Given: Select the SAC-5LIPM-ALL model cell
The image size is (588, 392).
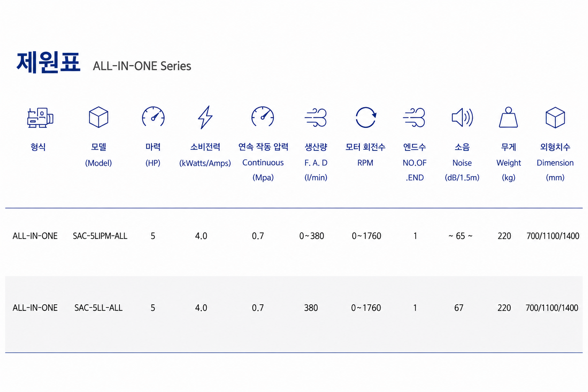Looking at the screenshot, I should click(x=100, y=236).
